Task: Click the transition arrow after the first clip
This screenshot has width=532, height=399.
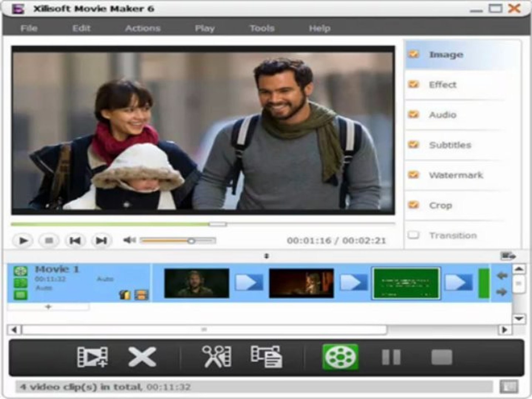Action: click(x=249, y=283)
